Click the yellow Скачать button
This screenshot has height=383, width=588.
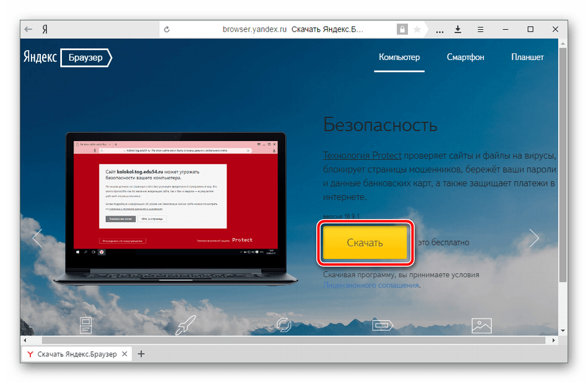[x=365, y=243]
